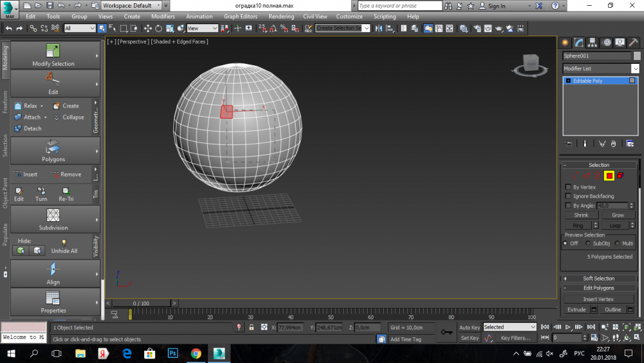
Task: Expand the Soft Selection rollout
Action: pos(599,279)
